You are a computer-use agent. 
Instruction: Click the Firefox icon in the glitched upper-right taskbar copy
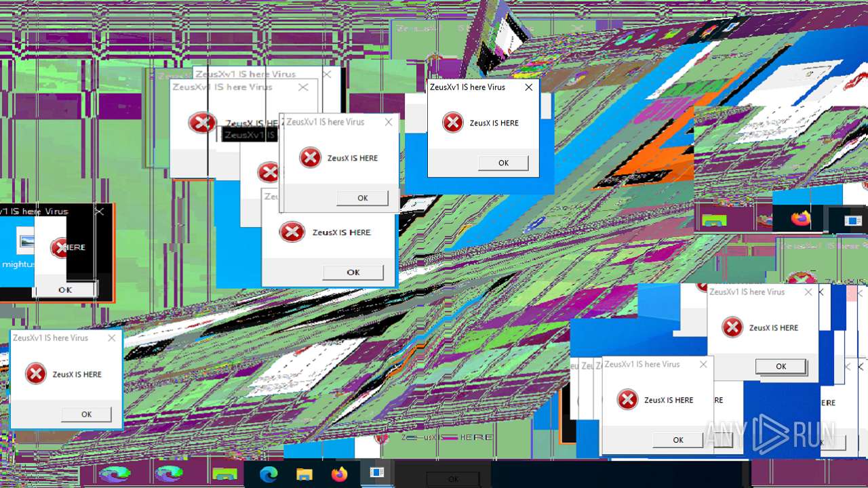click(x=801, y=219)
